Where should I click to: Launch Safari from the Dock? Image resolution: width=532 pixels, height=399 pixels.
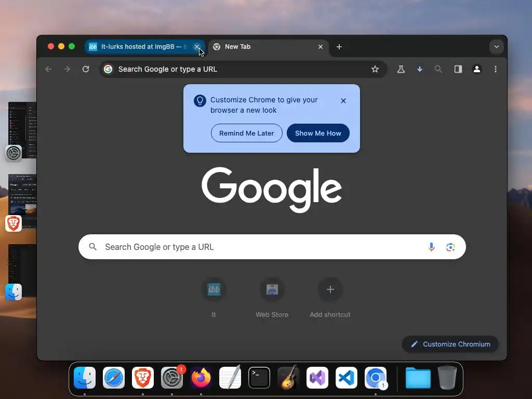click(x=114, y=378)
